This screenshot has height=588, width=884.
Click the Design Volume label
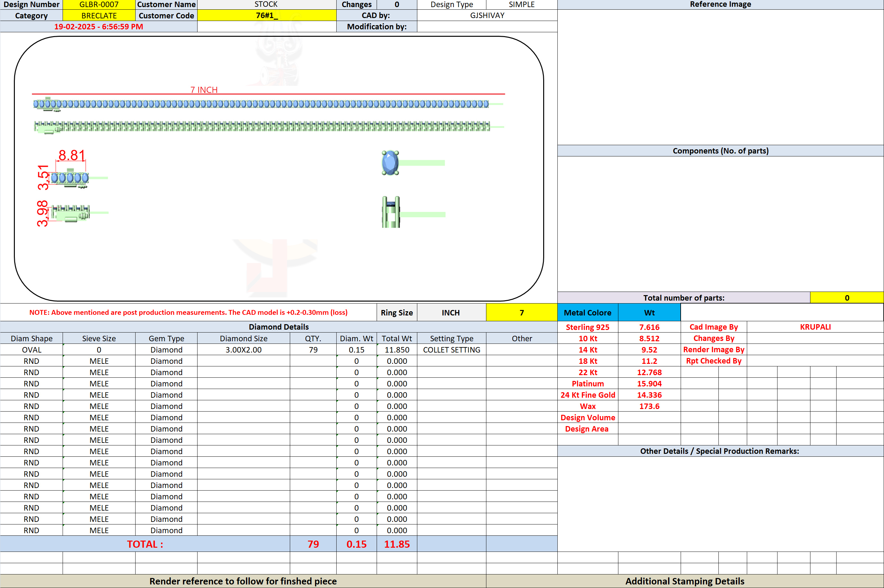[x=588, y=417]
